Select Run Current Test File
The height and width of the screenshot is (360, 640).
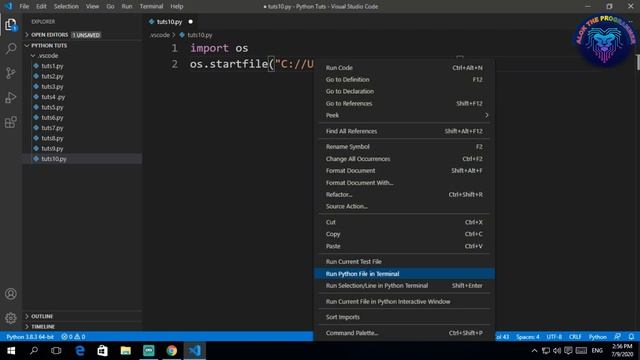point(404,261)
